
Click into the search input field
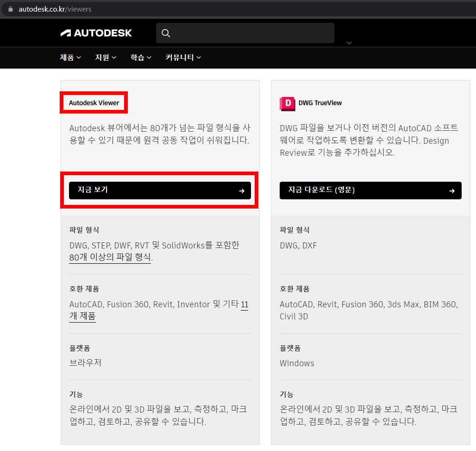pos(245,33)
